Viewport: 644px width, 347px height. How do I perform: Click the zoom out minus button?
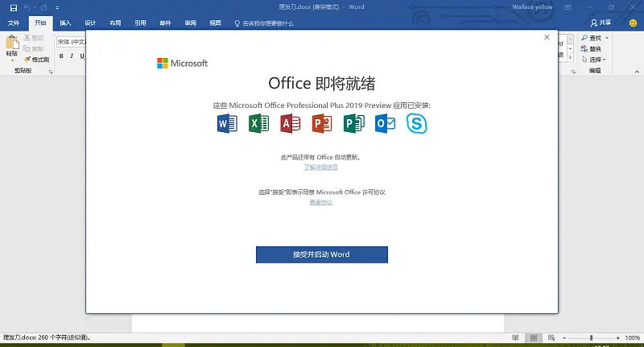(x=564, y=338)
